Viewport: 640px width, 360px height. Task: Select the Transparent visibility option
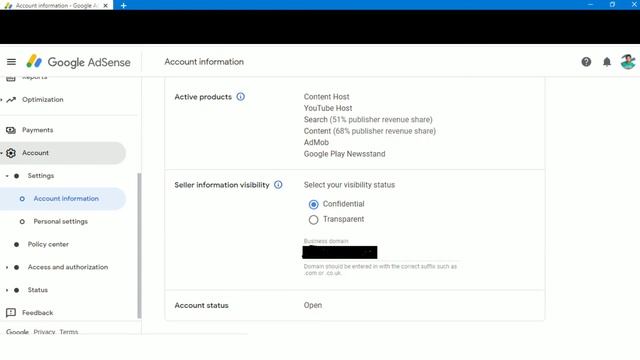point(313,220)
